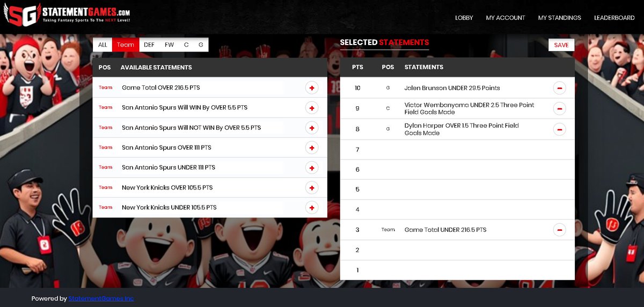The image size is (644, 307).
Task: Open MY STANDINGS page
Action: [560, 18]
